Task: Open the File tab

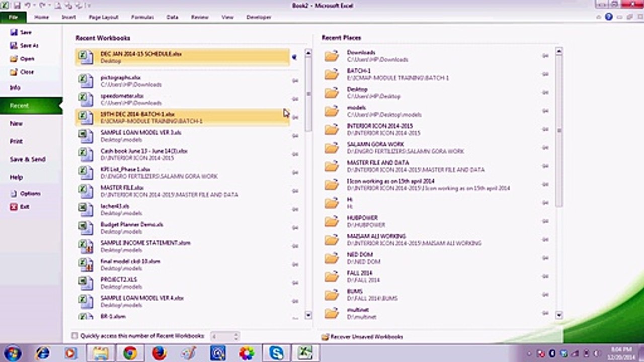Action: [14, 17]
